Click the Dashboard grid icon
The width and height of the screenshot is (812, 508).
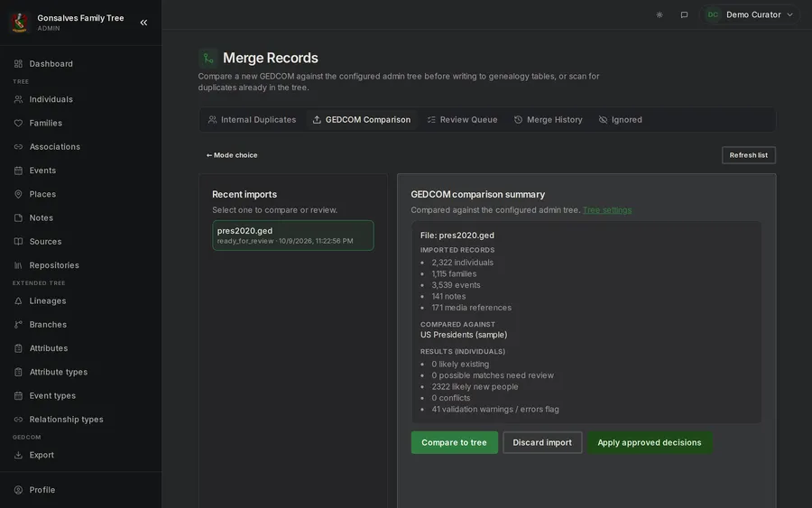pyautogui.click(x=18, y=64)
